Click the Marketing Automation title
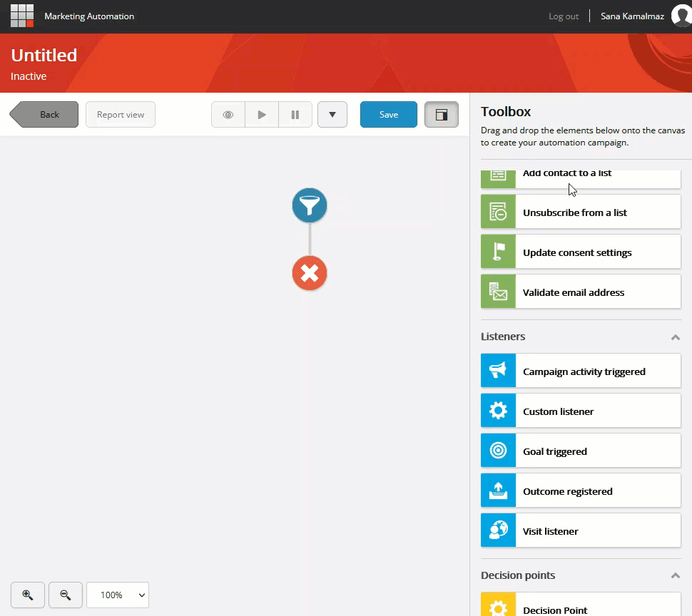 pyautogui.click(x=89, y=16)
